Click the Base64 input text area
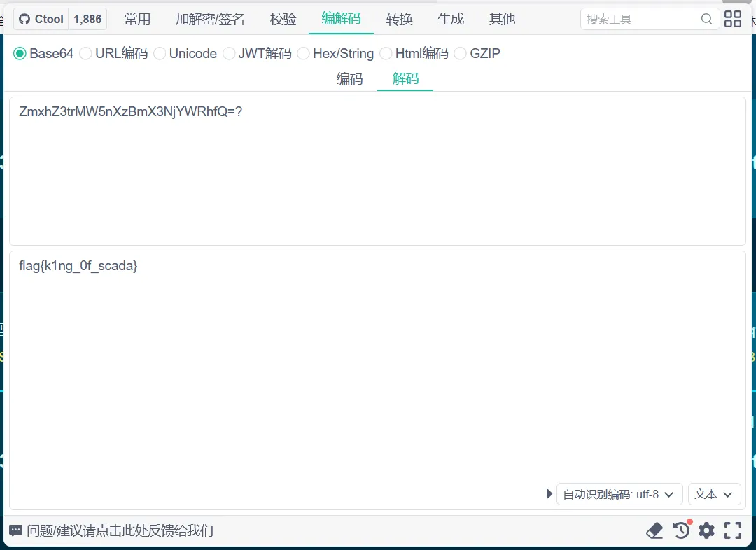Screen dimensions: 756x550 [377, 171]
